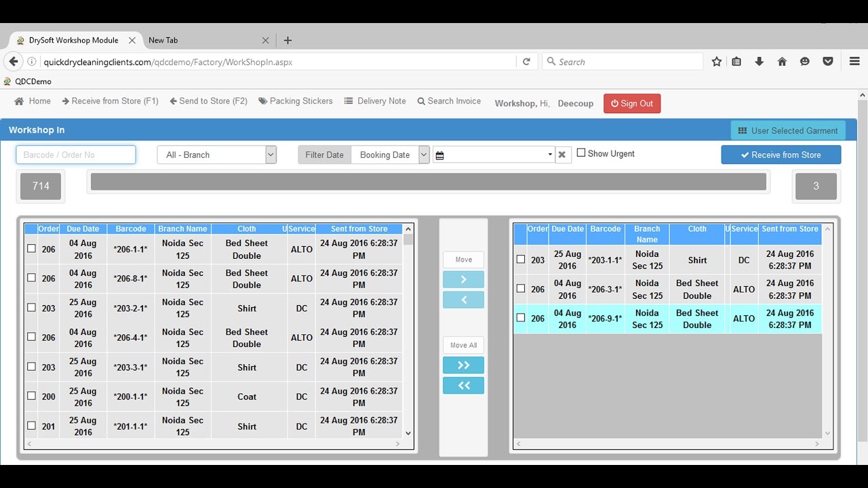Open Pocket shield icon in toolbar

pos(828,62)
